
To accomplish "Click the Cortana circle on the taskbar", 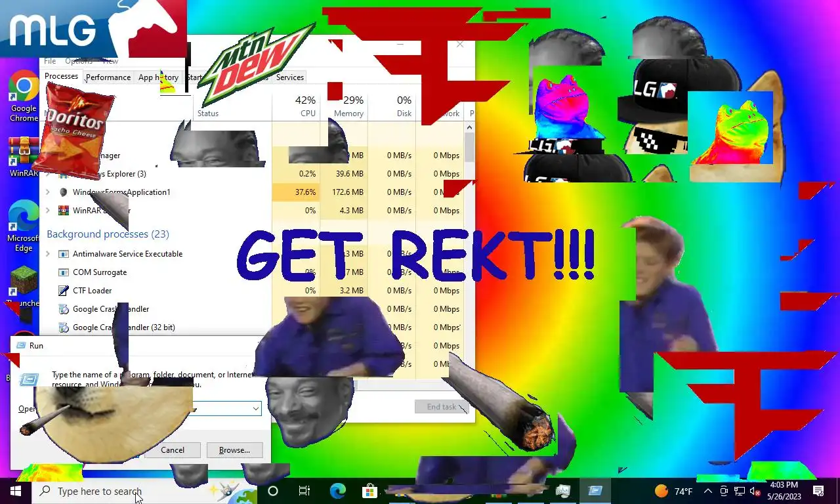I will click(273, 491).
